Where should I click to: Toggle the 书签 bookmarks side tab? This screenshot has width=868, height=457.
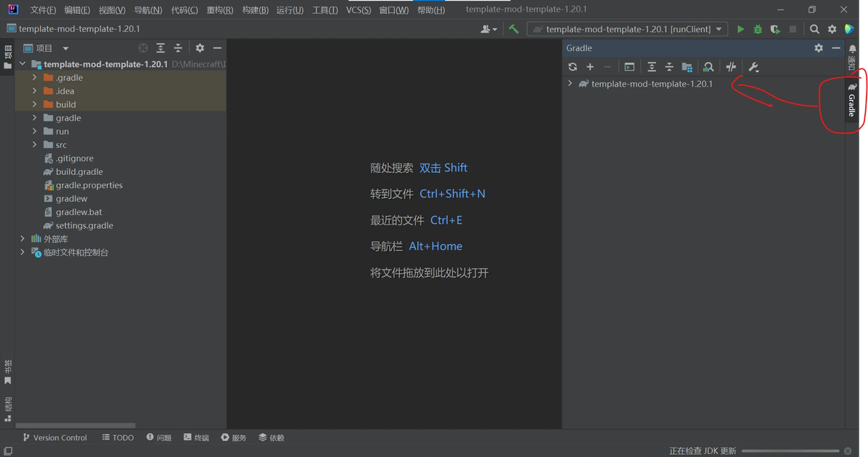tap(8, 372)
